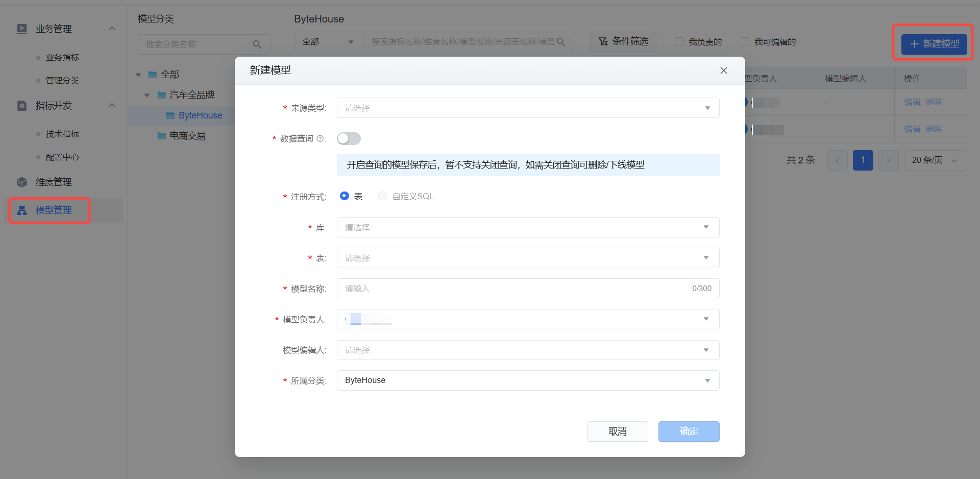The width and height of the screenshot is (980, 479).
Task: Click the 条件筛选 filter icon
Action: [x=603, y=42]
